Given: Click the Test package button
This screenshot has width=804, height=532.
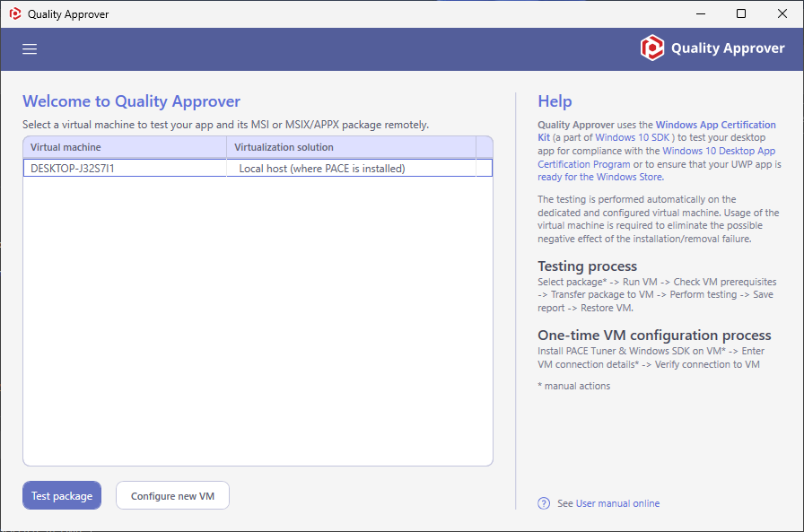Looking at the screenshot, I should (x=62, y=495).
